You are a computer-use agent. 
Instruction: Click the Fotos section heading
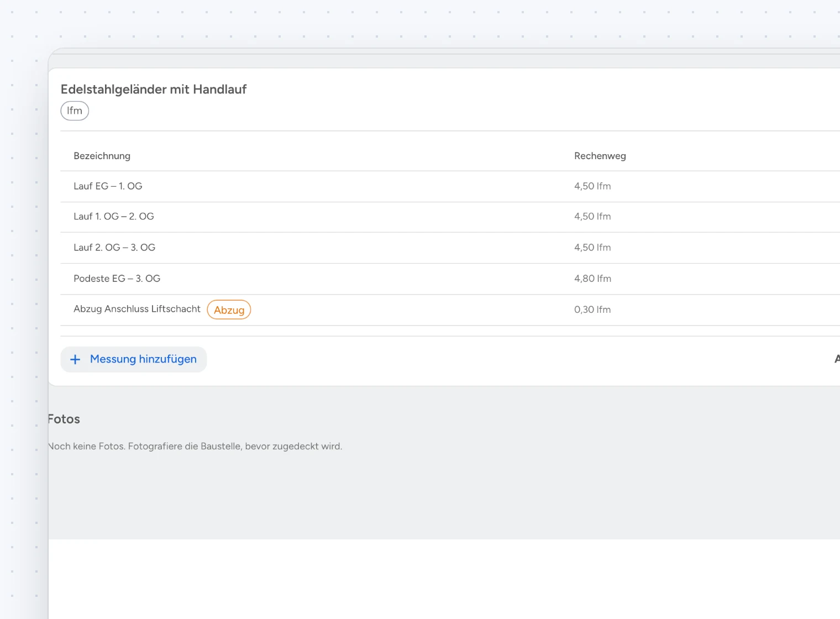(x=64, y=419)
